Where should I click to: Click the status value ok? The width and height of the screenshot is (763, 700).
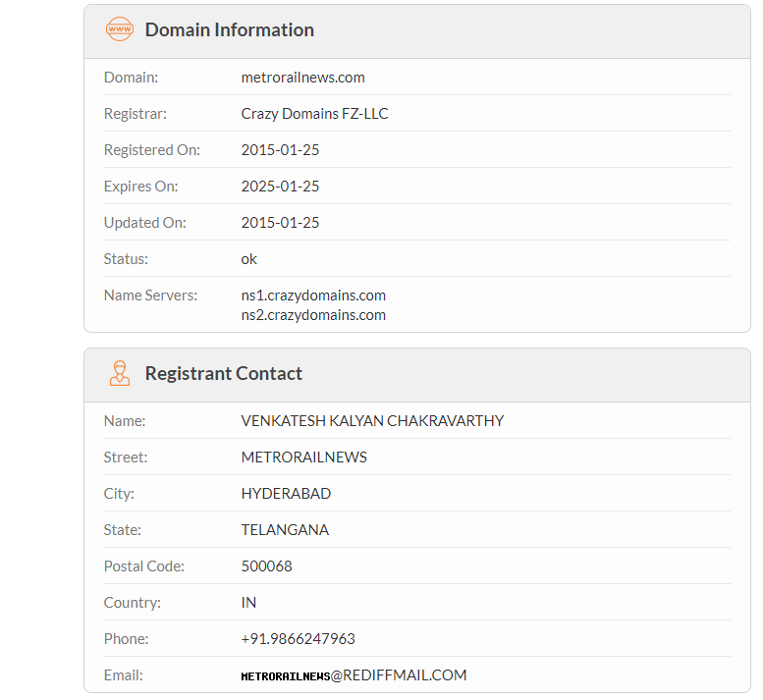(249, 259)
